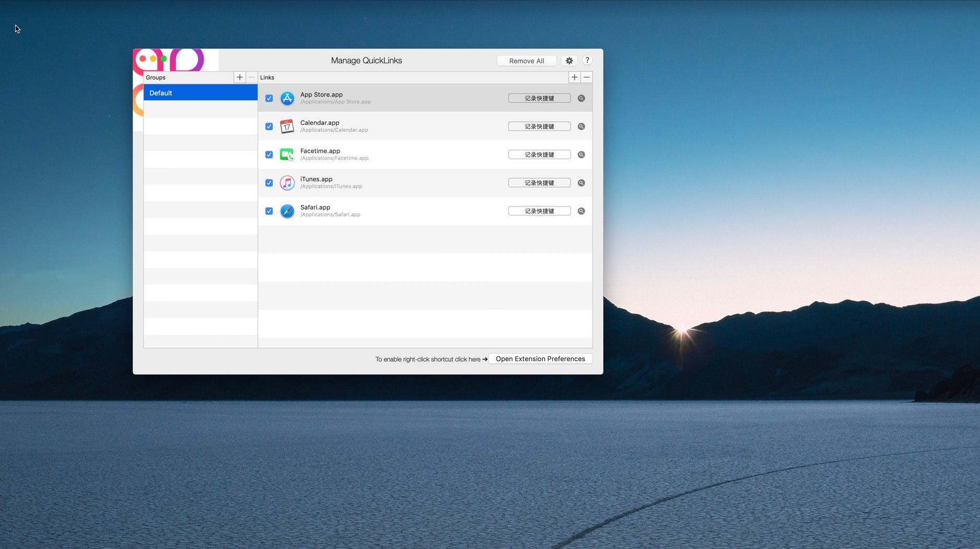
Task: Uncheck the Facetime.app checkbox
Action: point(269,155)
